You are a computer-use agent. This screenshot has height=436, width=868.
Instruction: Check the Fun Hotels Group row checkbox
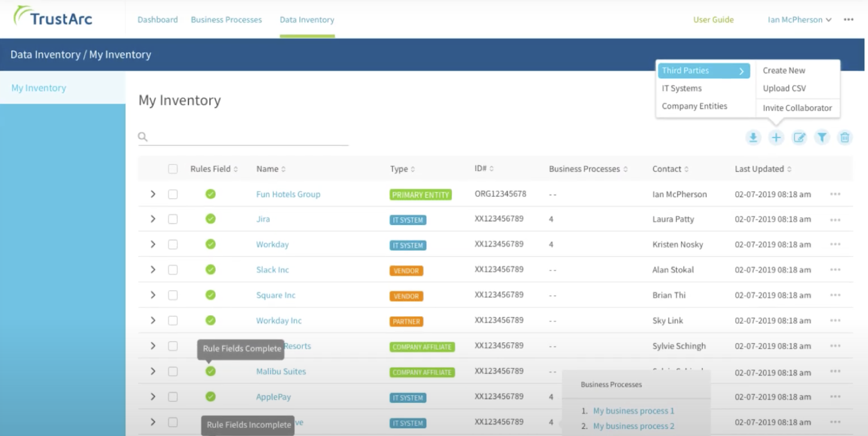point(173,194)
